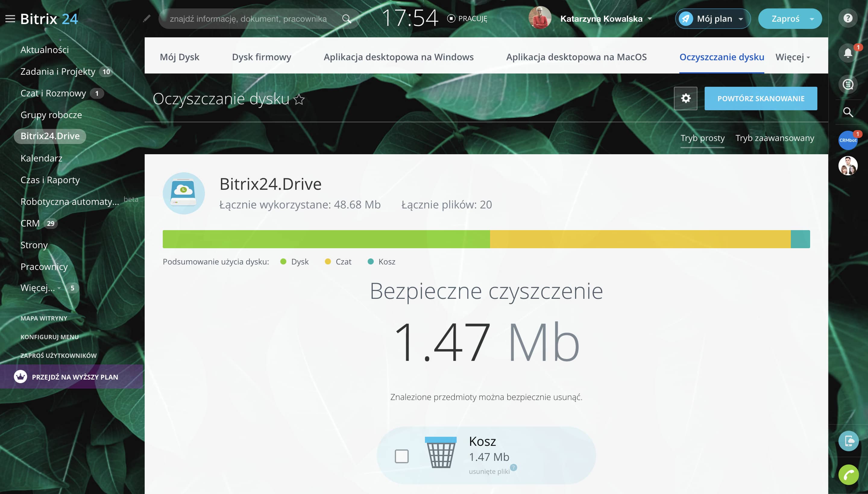Viewport: 868px width, 494px height.
Task: Switch to Tryb zaawansowany mode
Action: tap(774, 138)
